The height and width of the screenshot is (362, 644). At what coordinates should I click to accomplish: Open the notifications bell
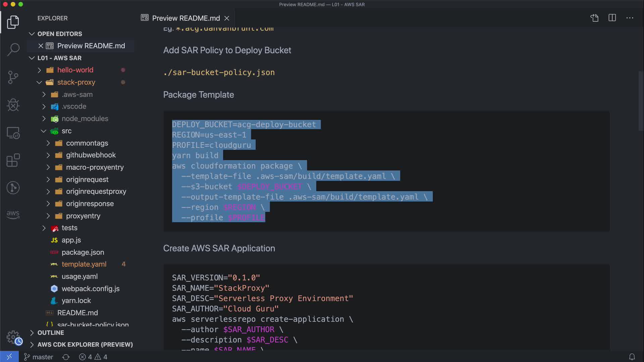(632, 357)
